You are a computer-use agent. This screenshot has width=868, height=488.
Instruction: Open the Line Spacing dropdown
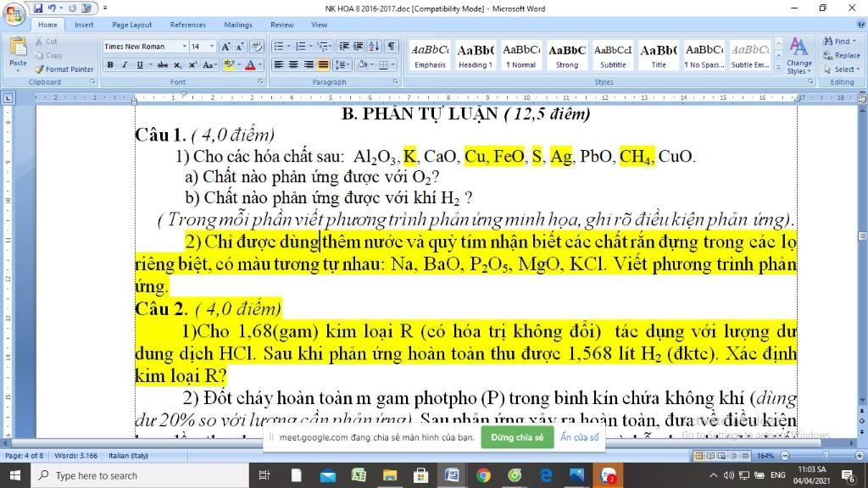342,64
